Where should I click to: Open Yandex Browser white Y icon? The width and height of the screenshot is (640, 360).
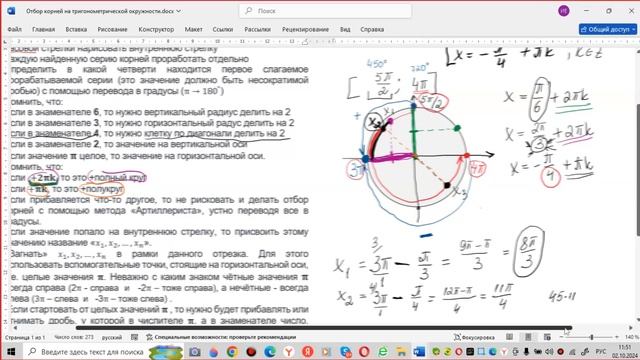289,351
